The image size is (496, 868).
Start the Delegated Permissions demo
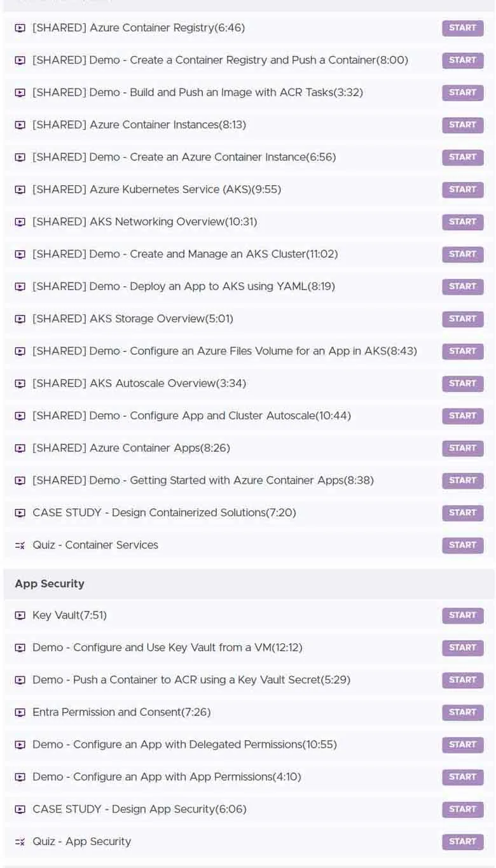click(x=463, y=745)
